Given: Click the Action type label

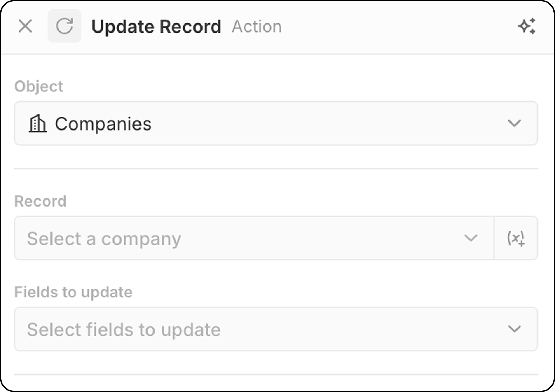Looking at the screenshot, I should tap(256, 27).
